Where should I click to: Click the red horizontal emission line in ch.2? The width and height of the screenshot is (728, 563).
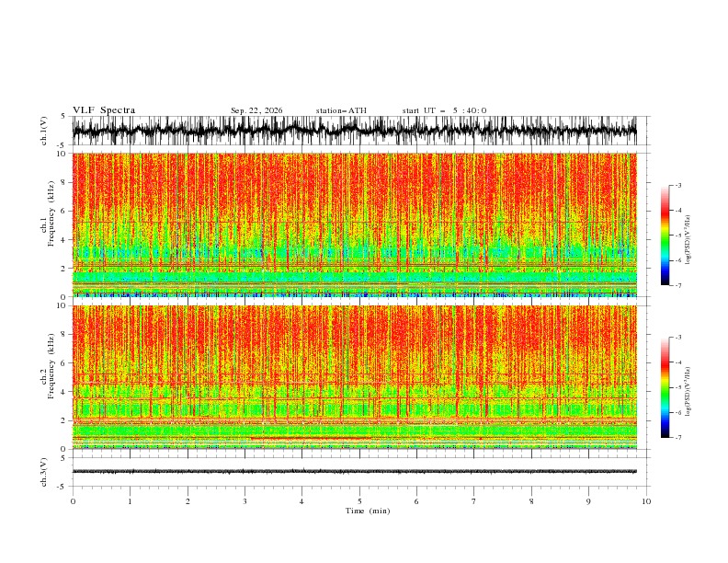(311, 438)
